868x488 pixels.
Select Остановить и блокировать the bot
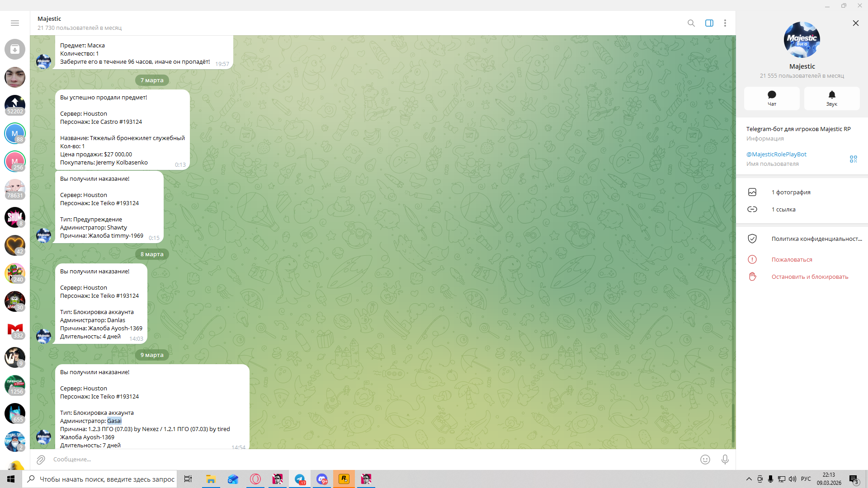810,277
